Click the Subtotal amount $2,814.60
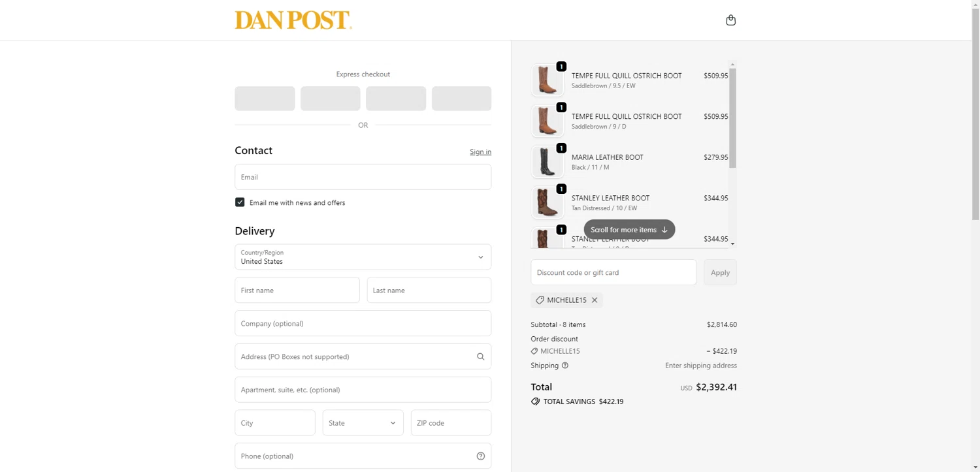Screen dimensions: 980x472 721,324
